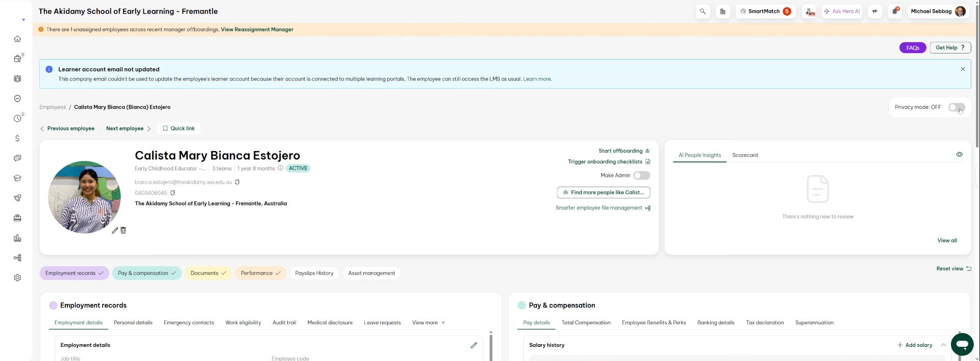Edit the profile photo with the pencil icon
This screenshot has height=361, width=980.
click(115, 230)
